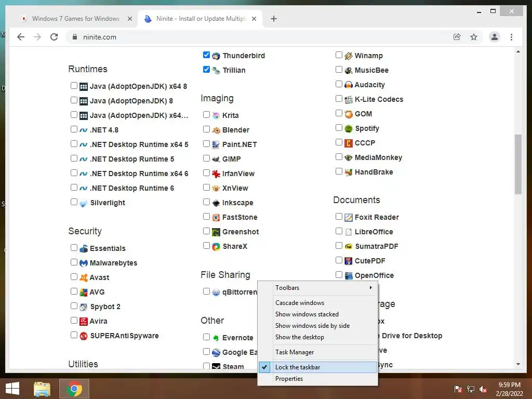Click the Chrome taskbar icon

coord(74,389)
